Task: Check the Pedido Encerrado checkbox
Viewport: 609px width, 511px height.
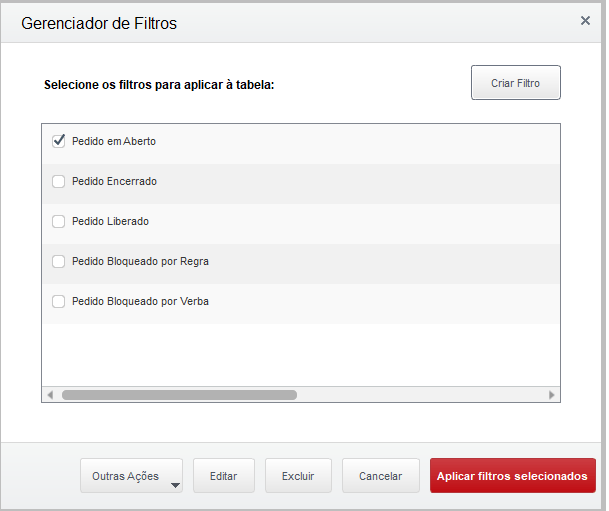Action: coord(59,181)
